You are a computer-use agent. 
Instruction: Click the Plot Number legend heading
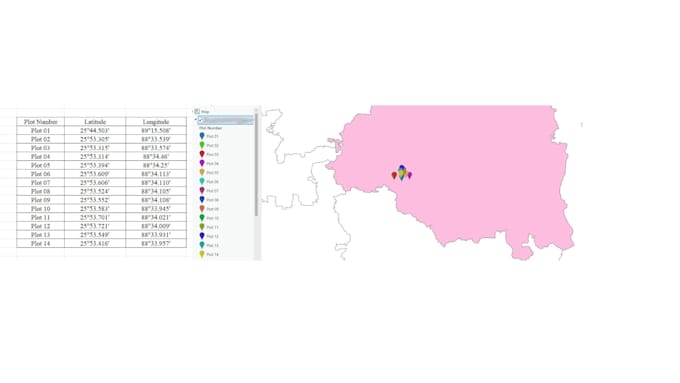pyautogui.click(x=211, y=128)
